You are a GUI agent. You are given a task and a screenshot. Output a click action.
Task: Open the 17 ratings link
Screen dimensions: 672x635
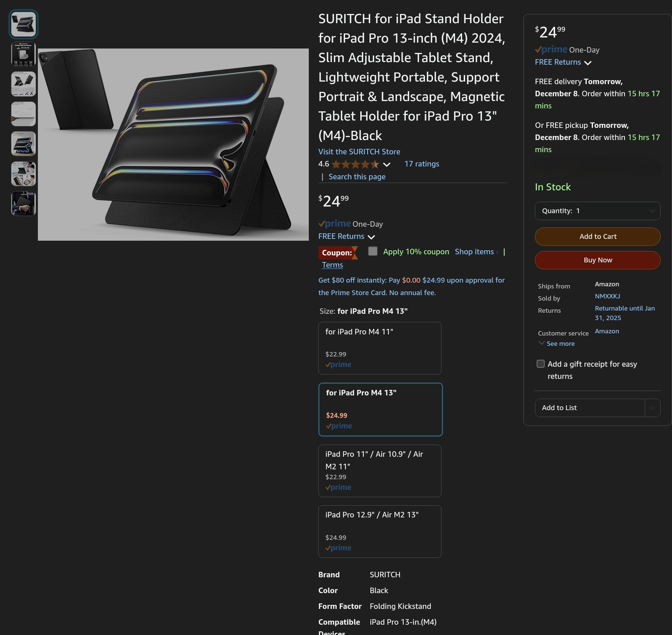click(422, 164)
